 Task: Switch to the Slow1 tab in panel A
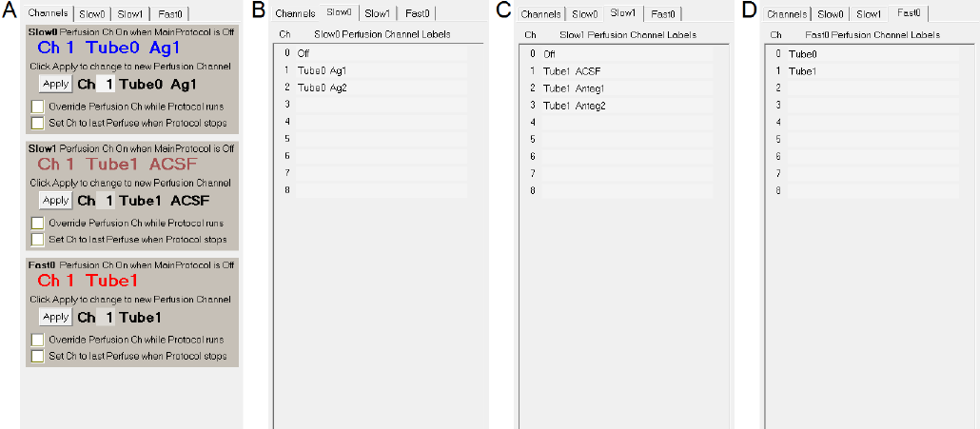pos(130,14)
